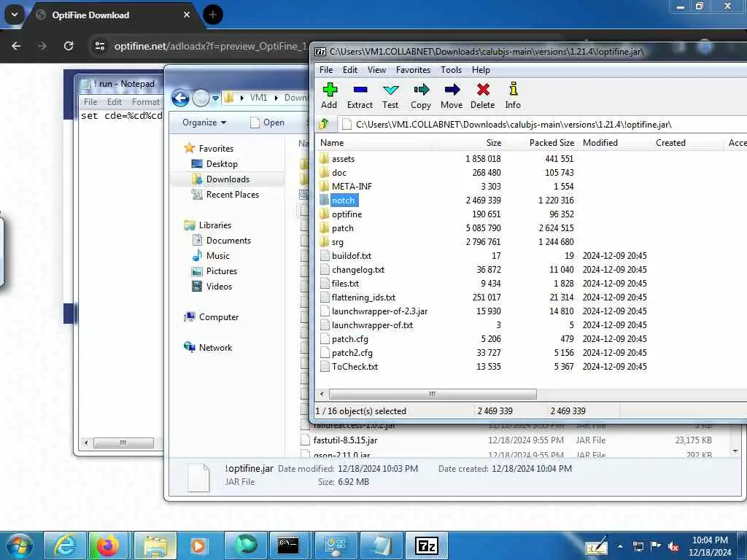Click Explorer back navigation arrow
This screenshot has width=747, height=560.
tap(180, 98)
